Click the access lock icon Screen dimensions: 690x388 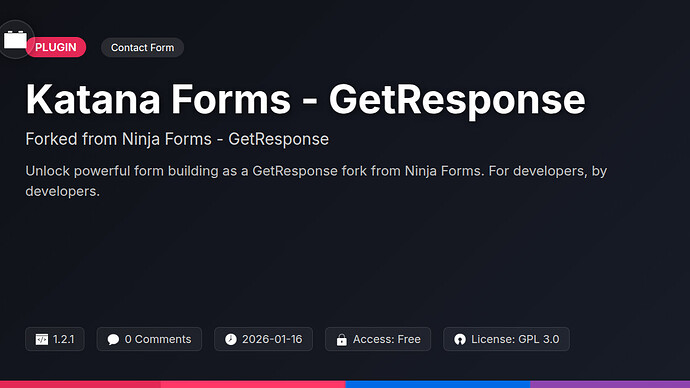[341, 340]
